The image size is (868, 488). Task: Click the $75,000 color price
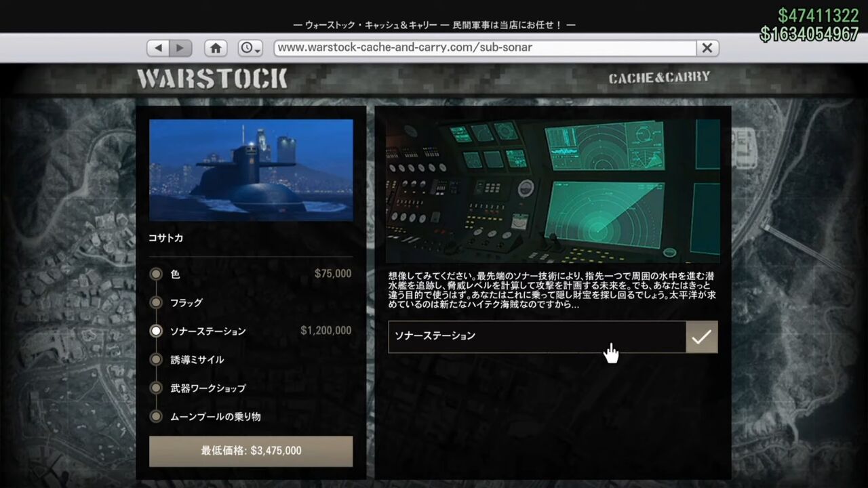click(x=333, y=274)
